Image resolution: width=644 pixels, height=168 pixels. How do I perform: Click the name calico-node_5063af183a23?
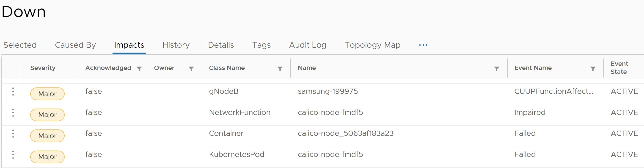pyautogui.click(x=346, y=133)
